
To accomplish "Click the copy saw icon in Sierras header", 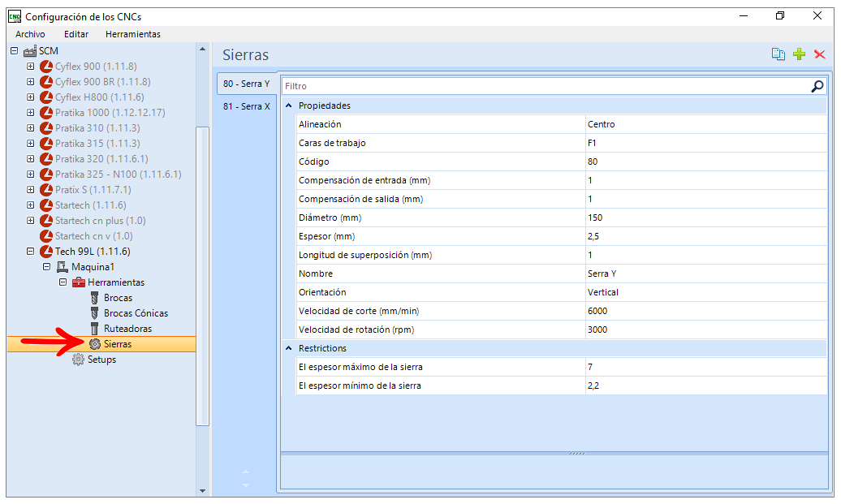I will coord(778,54).
